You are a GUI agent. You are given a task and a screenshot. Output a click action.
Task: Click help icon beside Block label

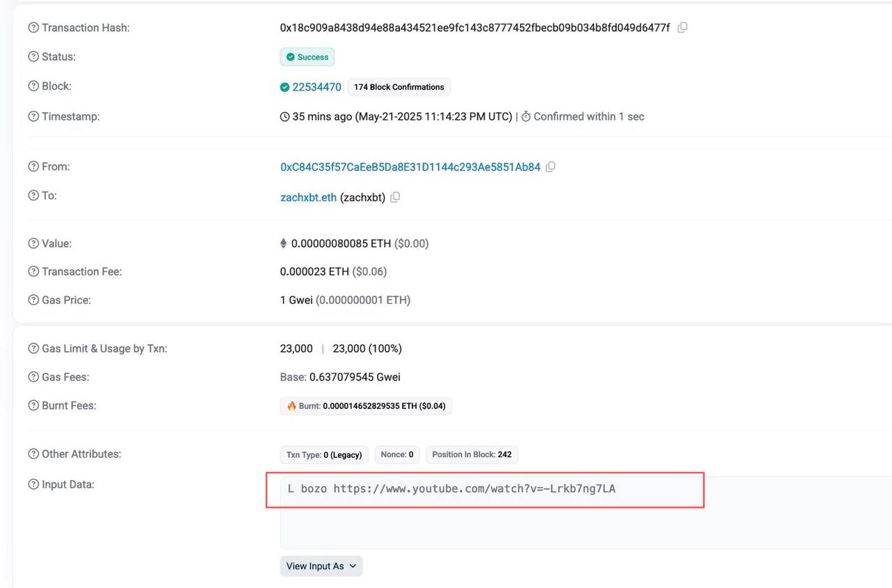[x=33, y=86]
